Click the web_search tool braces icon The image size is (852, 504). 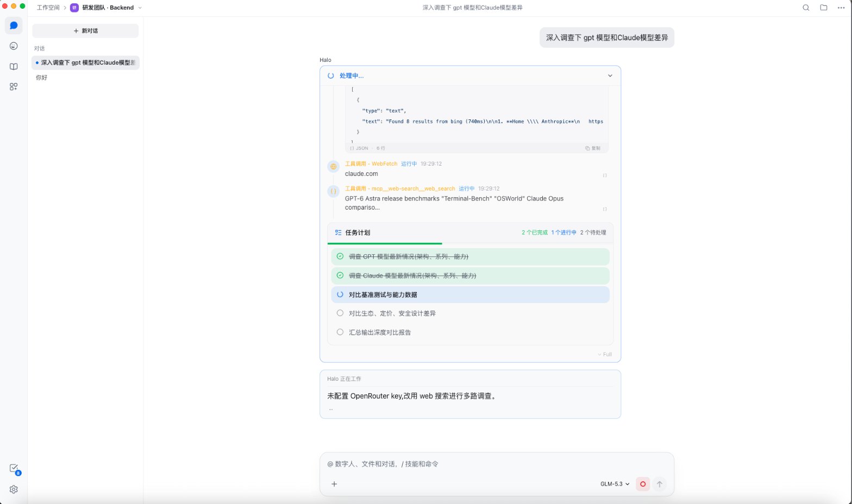[334, 191]
